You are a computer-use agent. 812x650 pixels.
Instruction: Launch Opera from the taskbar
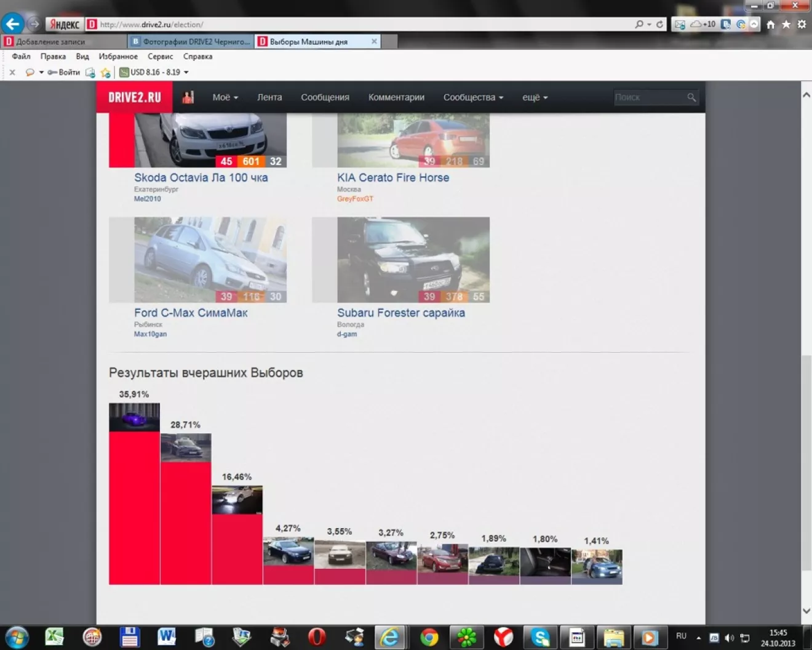317,637
